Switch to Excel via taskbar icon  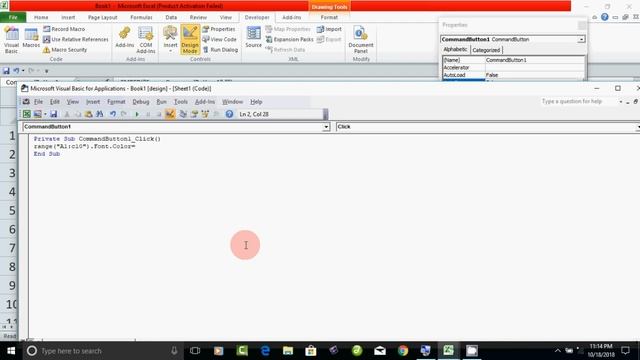(449, 351)
